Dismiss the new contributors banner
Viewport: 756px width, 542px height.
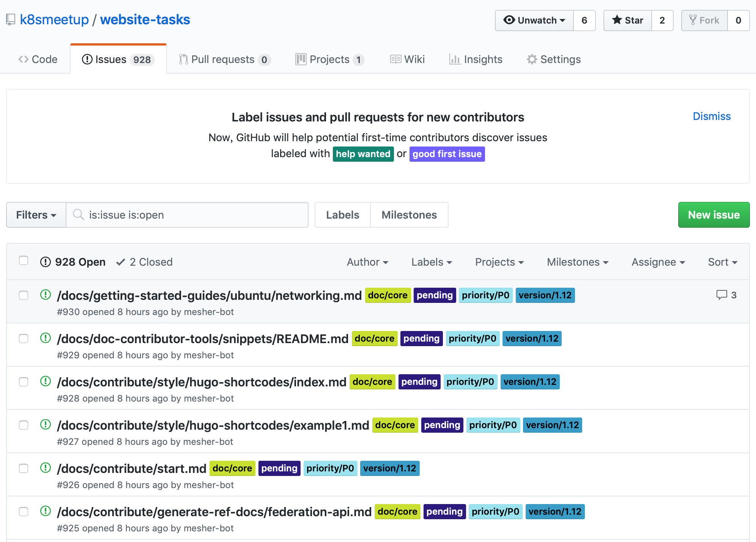click(711, 116)
